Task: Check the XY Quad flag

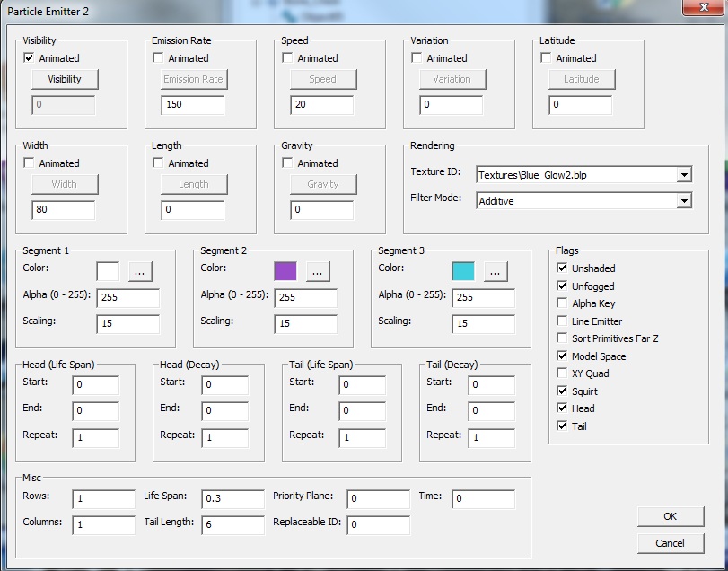Action: [562, 373]
